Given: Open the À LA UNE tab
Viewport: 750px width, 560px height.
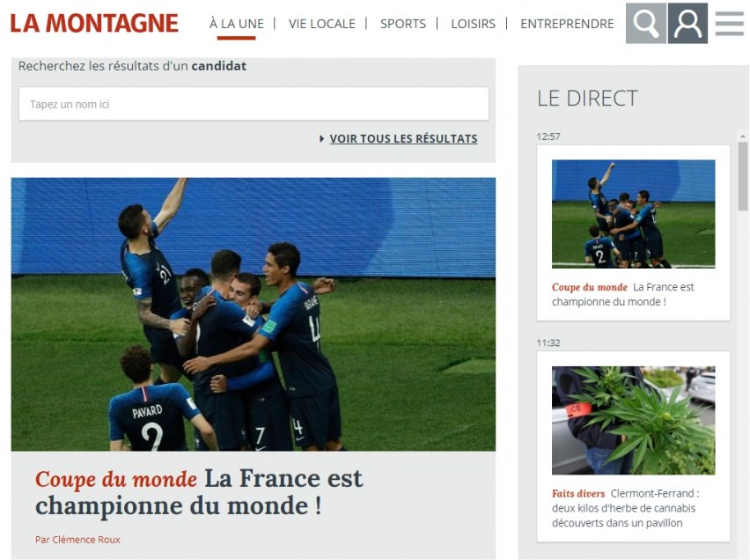Looking at the screenshot, I should coord(236,24).
